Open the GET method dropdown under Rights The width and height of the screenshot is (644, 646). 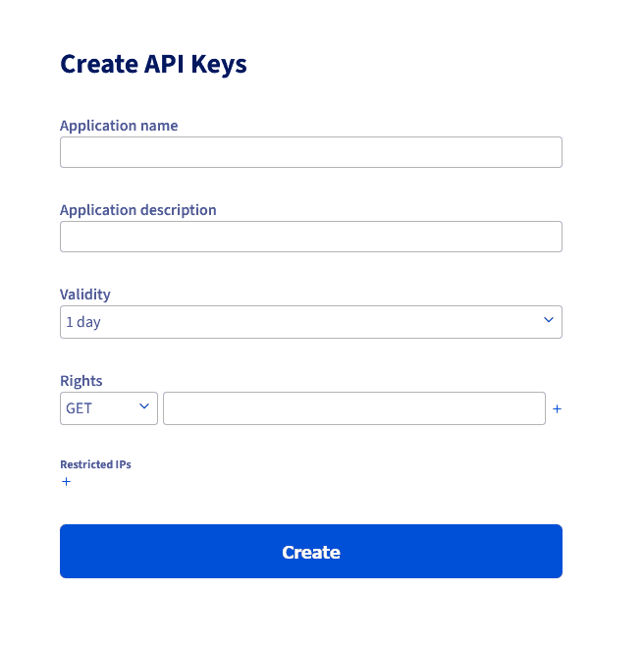tap(109, 408)
